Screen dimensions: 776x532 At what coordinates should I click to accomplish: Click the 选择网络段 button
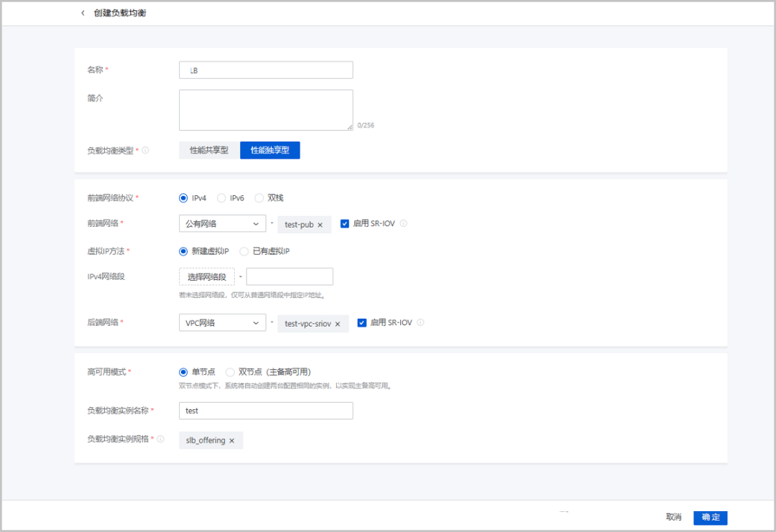(206, 276)
